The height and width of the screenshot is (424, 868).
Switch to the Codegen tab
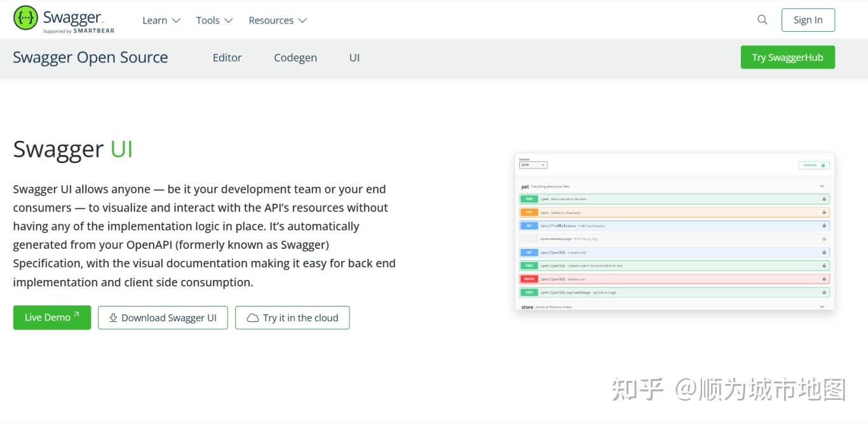pyautogui.click(x=295, y=58)
